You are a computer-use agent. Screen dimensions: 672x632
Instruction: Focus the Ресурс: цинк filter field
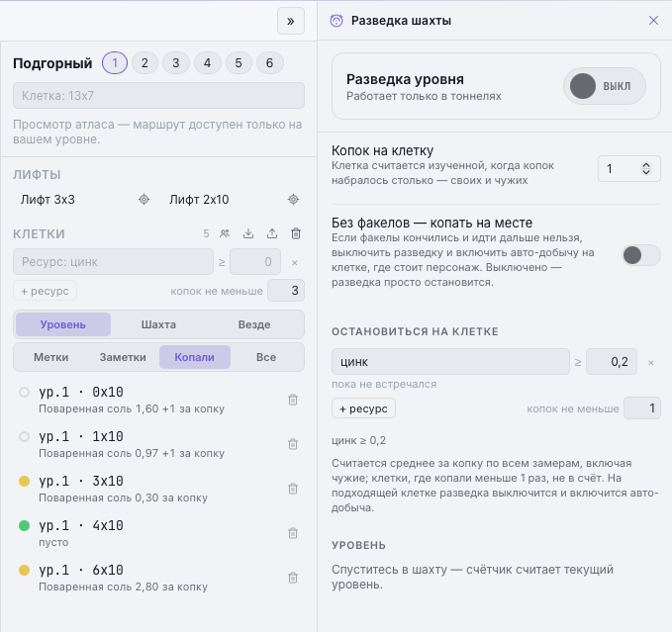pyautogui.click(x=113, y=262)
